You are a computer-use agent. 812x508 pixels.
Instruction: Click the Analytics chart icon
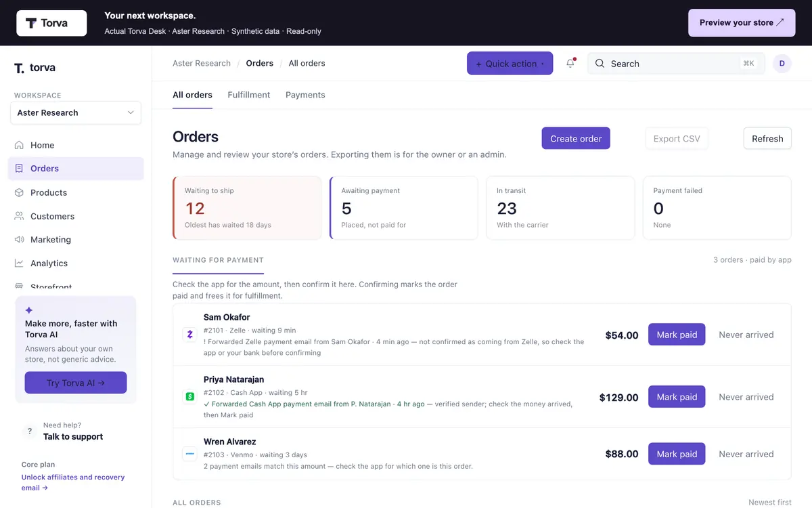coord(19,263)
